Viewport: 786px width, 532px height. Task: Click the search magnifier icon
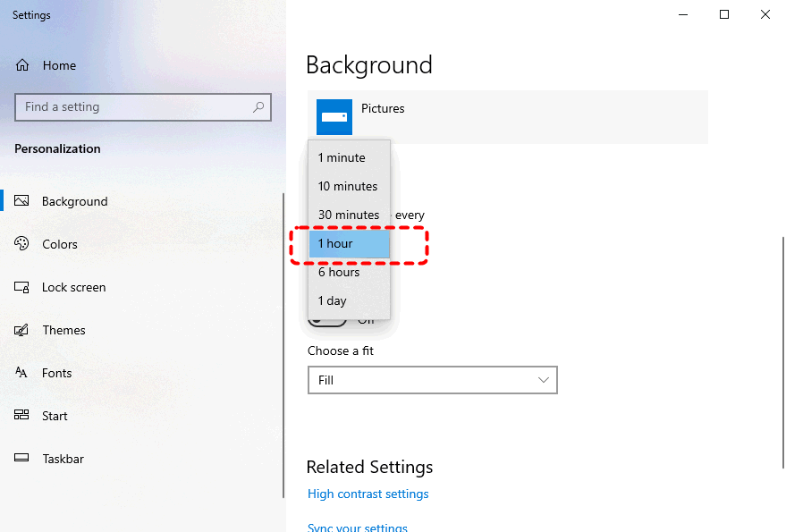[258, 107]
